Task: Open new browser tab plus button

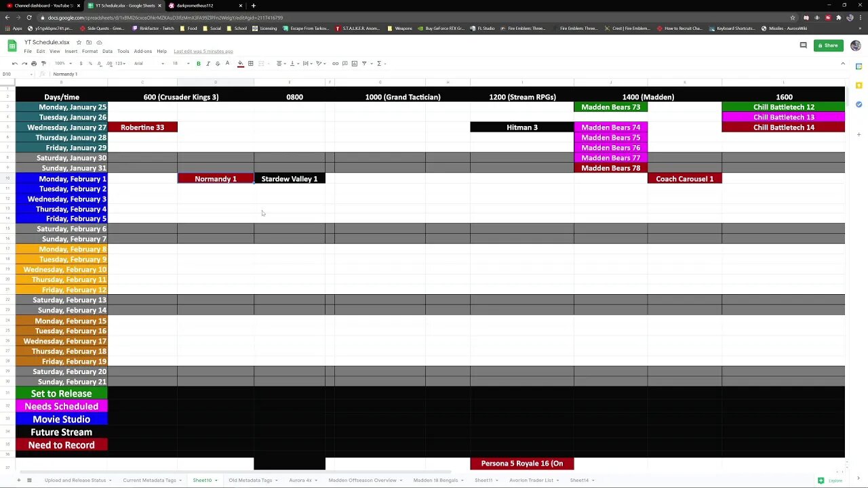Action: click(254, 5)
